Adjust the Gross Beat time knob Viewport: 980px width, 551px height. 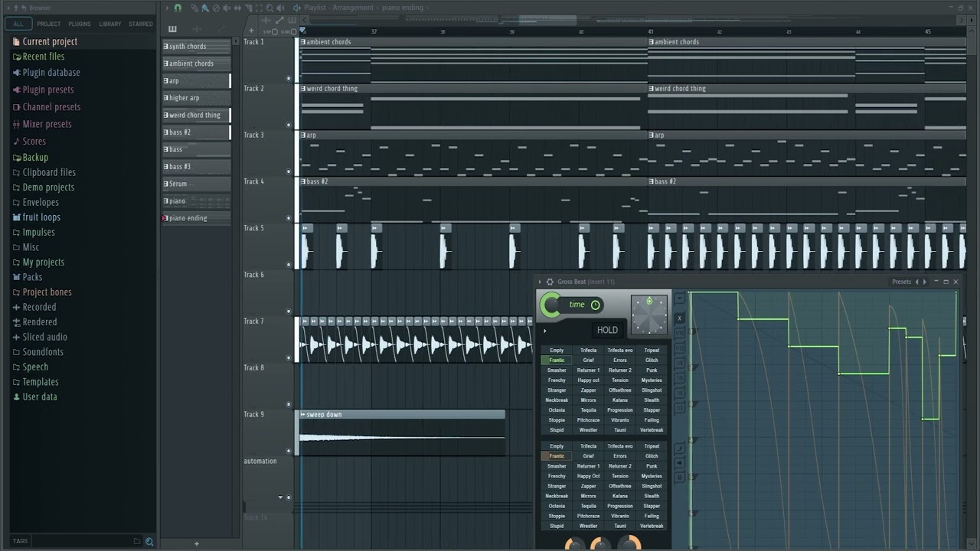point(550,305)
